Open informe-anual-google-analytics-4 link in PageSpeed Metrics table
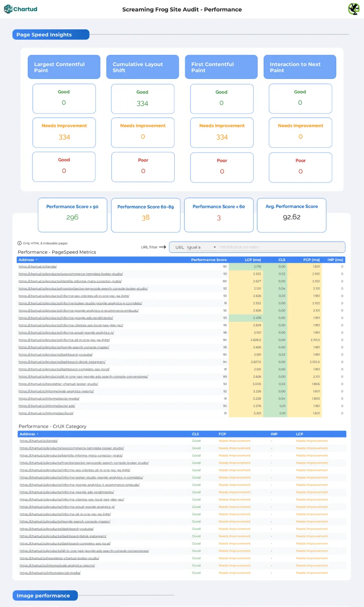The image size is (364, 607). 66,333
